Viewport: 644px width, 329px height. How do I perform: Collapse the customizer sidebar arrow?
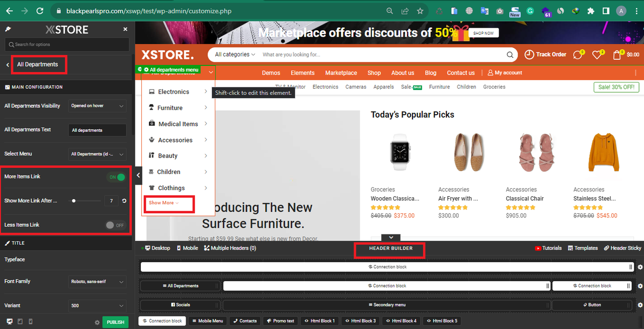138,175
